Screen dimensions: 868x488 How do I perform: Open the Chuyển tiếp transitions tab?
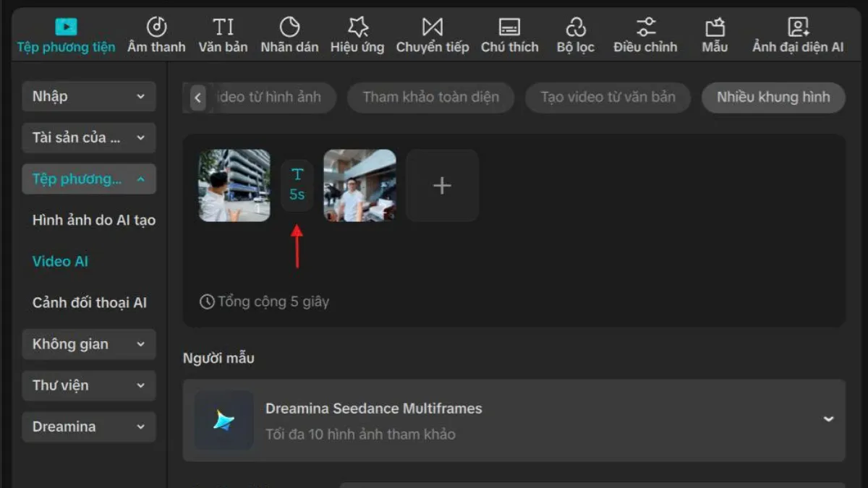[433, 35]
